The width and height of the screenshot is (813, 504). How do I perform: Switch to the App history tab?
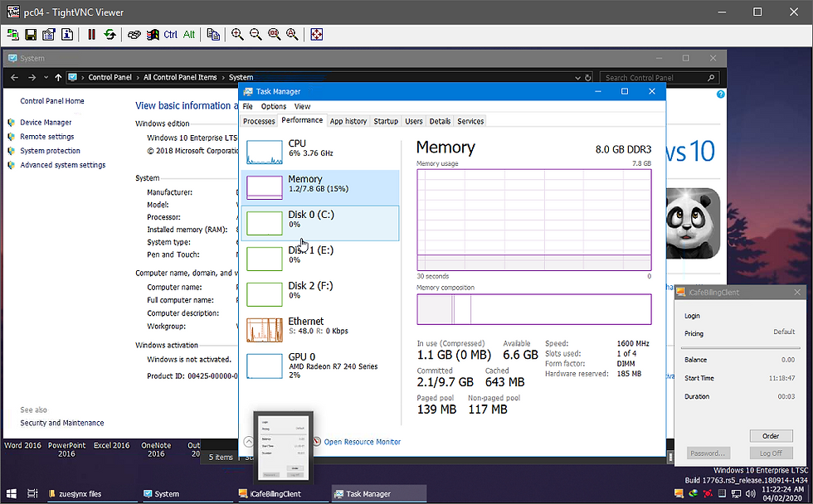point(348,121)
